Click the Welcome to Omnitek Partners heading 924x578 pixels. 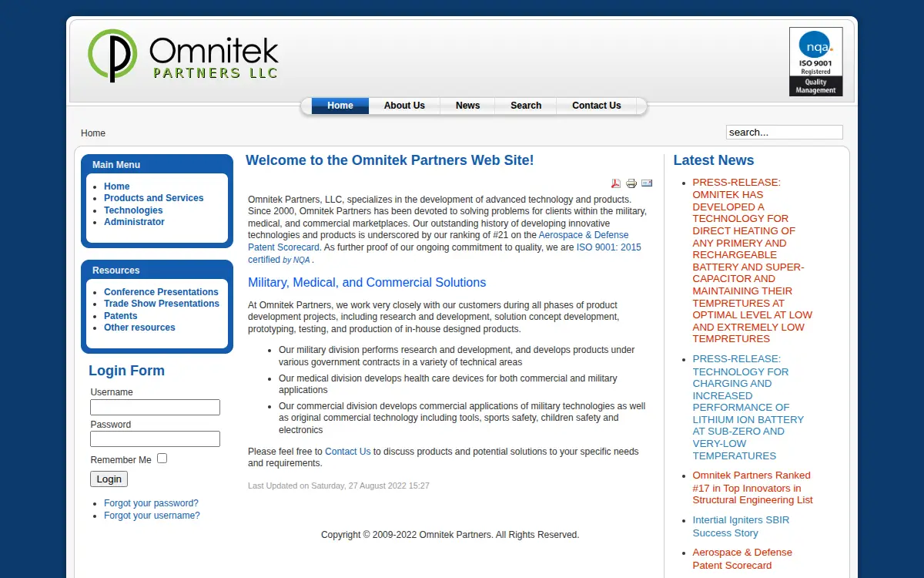(x=390, y=160)
